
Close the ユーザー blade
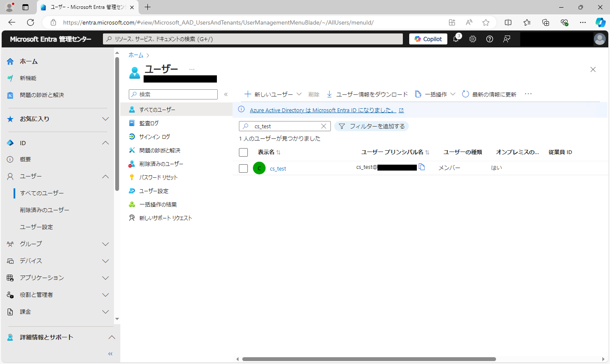pyautogui.click(x=593, y=69)
